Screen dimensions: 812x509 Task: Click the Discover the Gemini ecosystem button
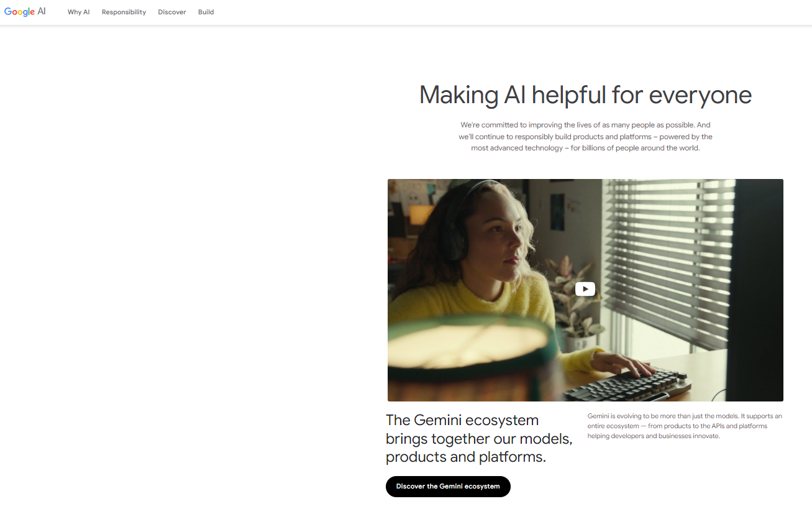[x=448, y=487]
